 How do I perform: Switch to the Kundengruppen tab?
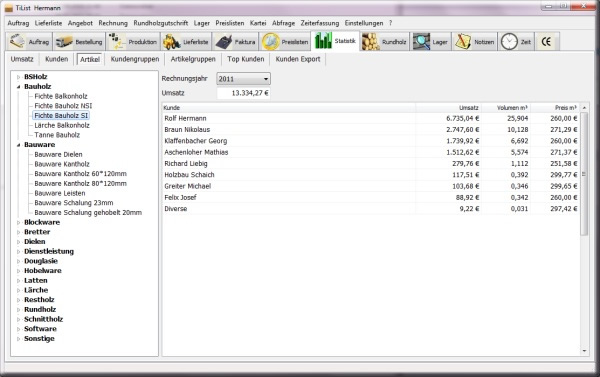[x=135, y=59]
